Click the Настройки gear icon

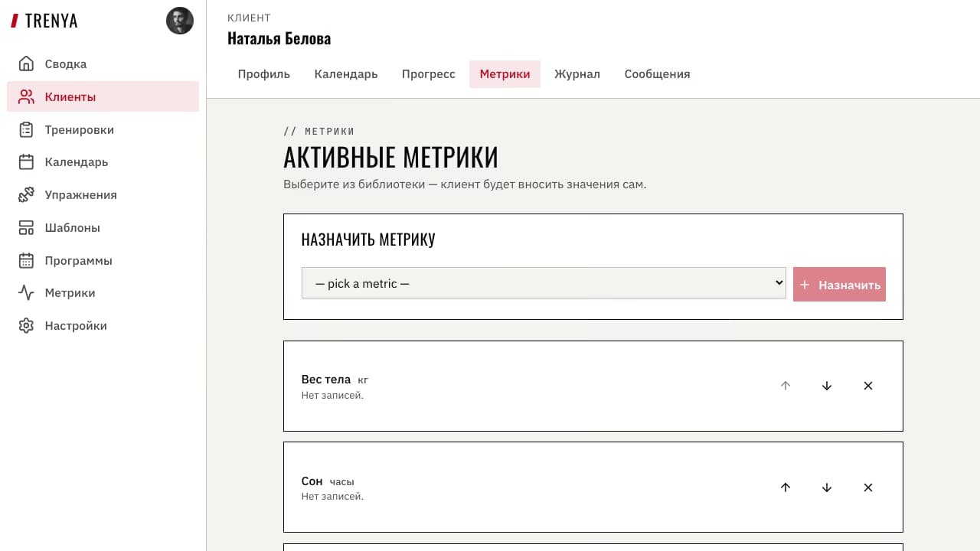tap(26, 325)
